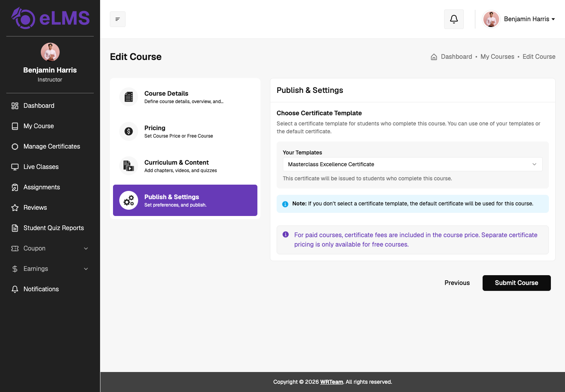Click the Course Details step icon

click(x=129, y=97)
